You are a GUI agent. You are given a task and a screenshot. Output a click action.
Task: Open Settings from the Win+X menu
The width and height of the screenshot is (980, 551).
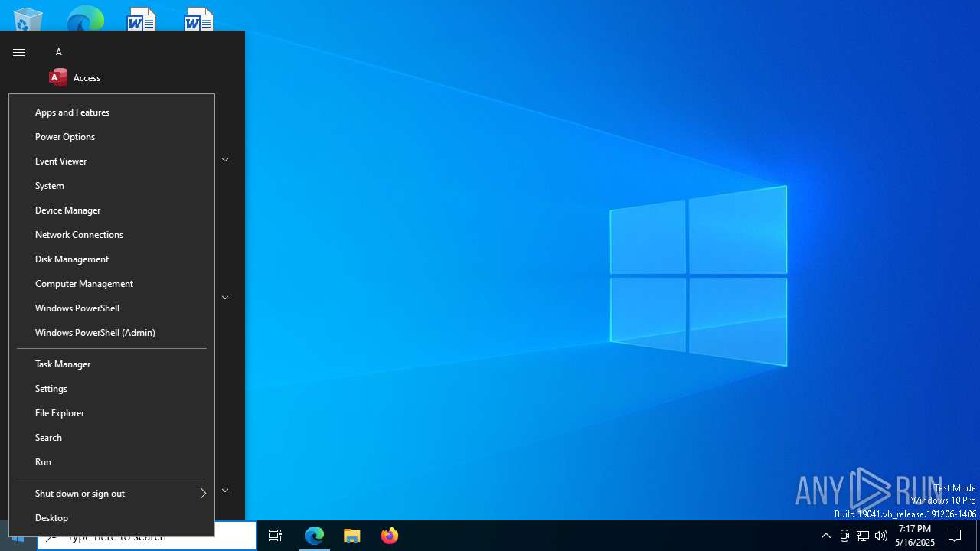click(x=112, y=389)
